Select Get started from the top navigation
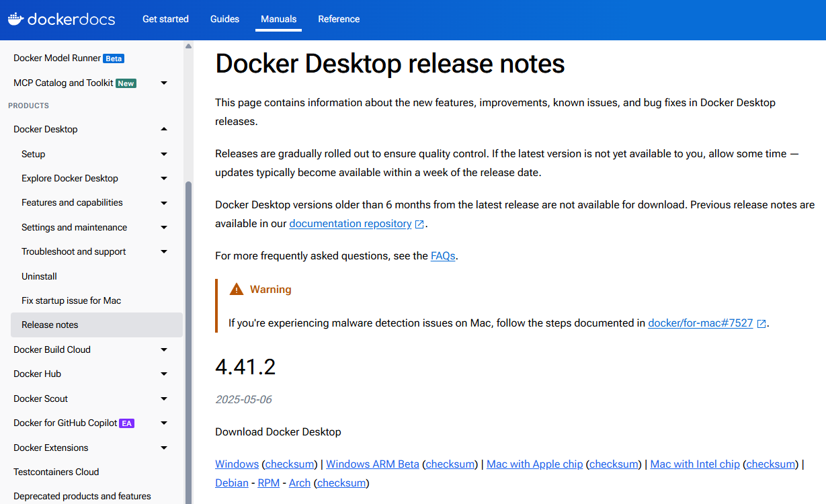The image size is (826, 504). click(165, 19)
